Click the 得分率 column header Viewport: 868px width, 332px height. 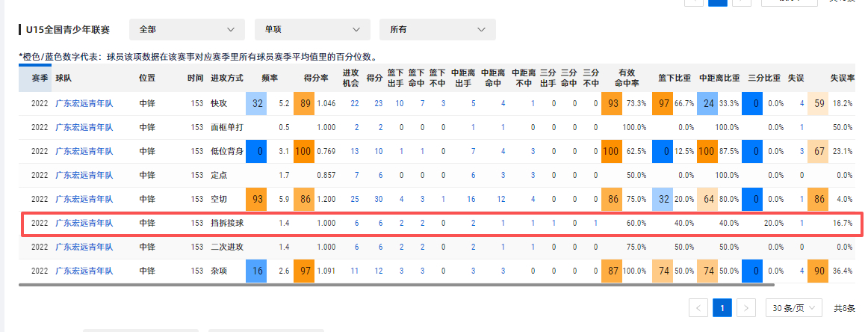coord(315,79)
